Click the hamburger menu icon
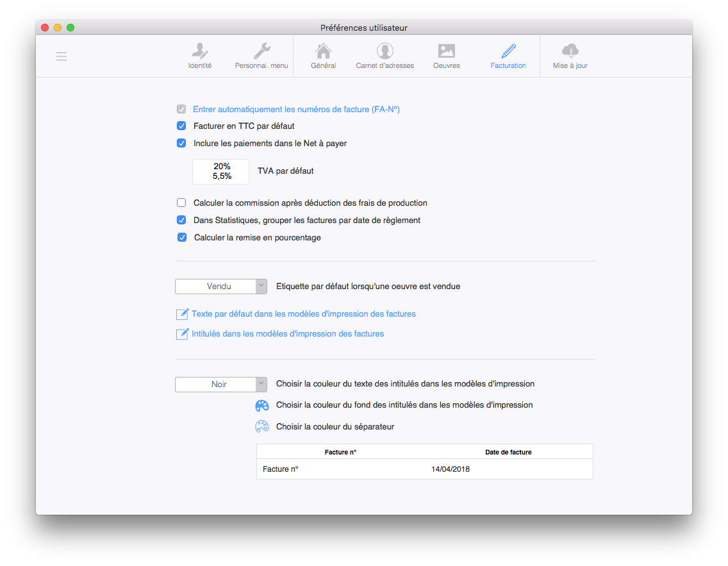The height and width of the screenshot is (566, 728). [62, 56]
